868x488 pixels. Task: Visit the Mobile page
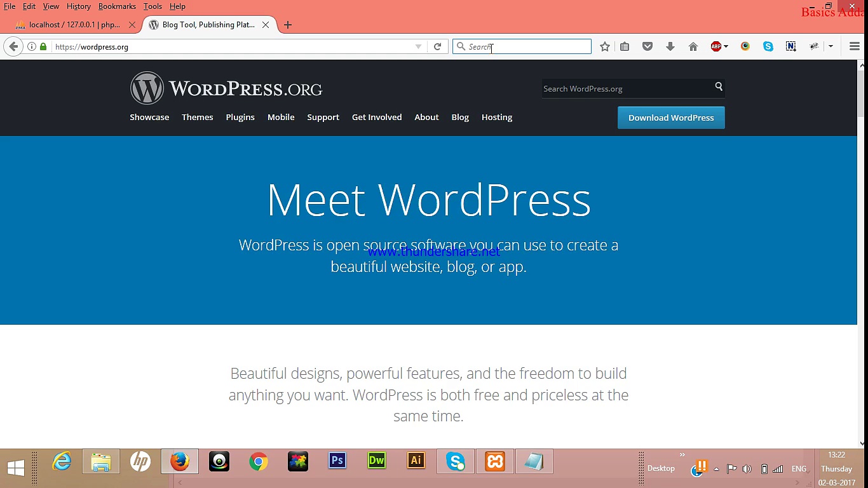281,117
